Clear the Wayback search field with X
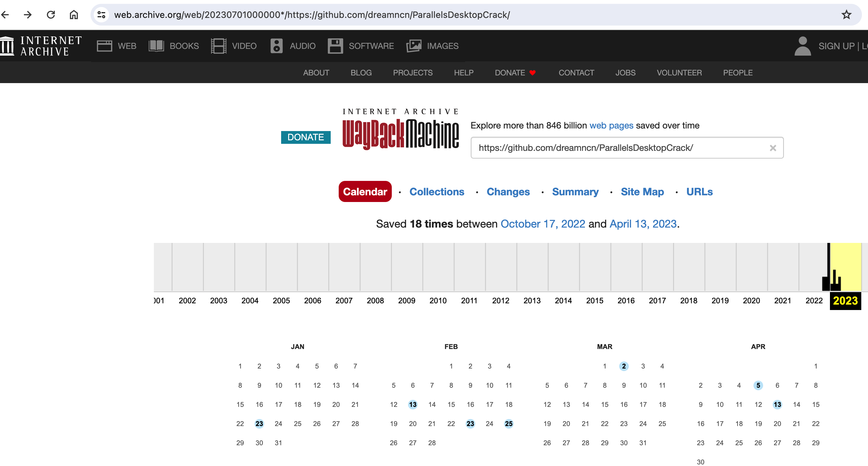 tap(773, 148)
